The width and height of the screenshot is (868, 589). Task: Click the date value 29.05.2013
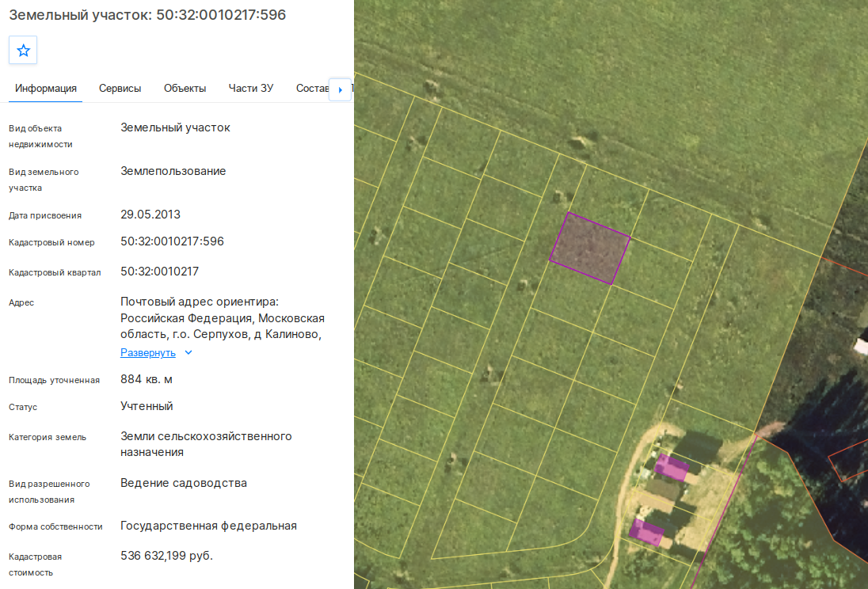coord(150,215)
